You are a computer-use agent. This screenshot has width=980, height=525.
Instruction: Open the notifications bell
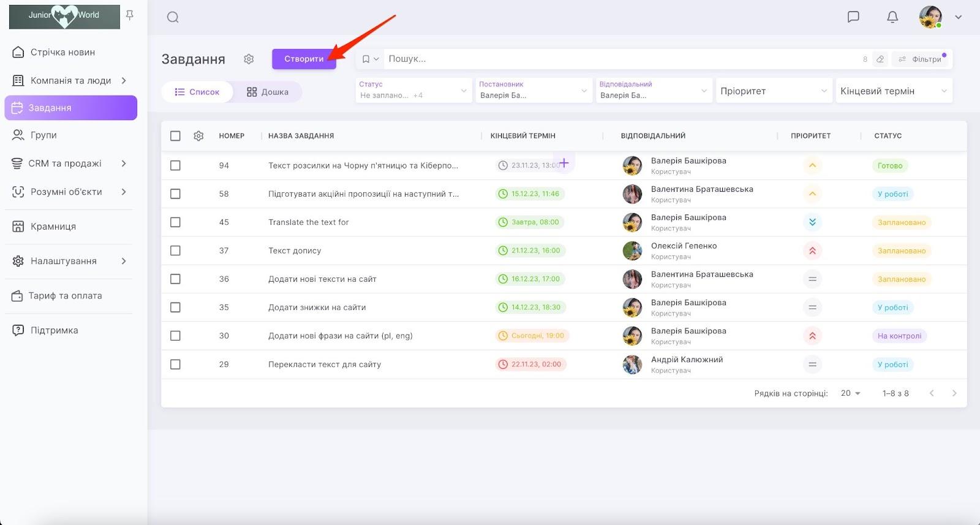click(892, 17)
